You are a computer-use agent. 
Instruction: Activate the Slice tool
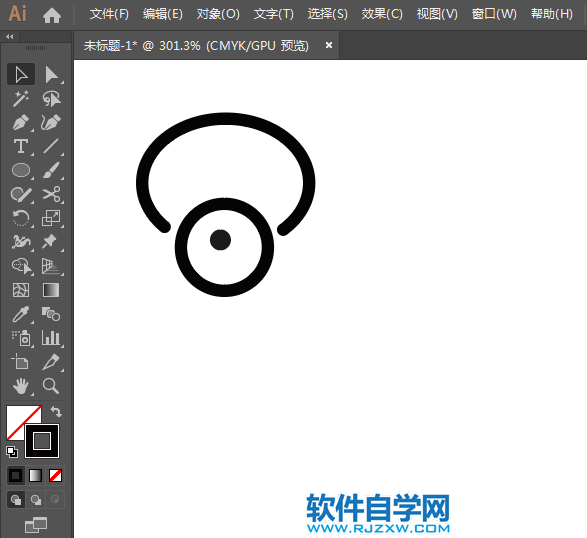[x=51, y=362]
